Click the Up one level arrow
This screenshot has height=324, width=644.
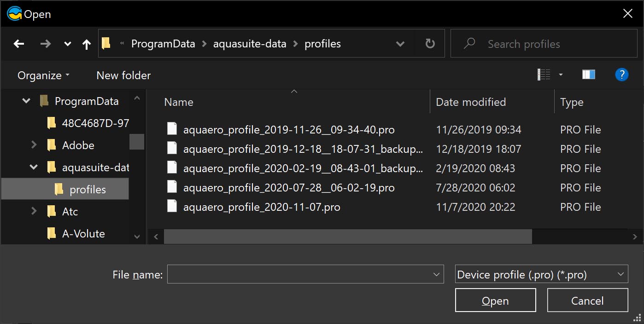[x=87, y=44]
